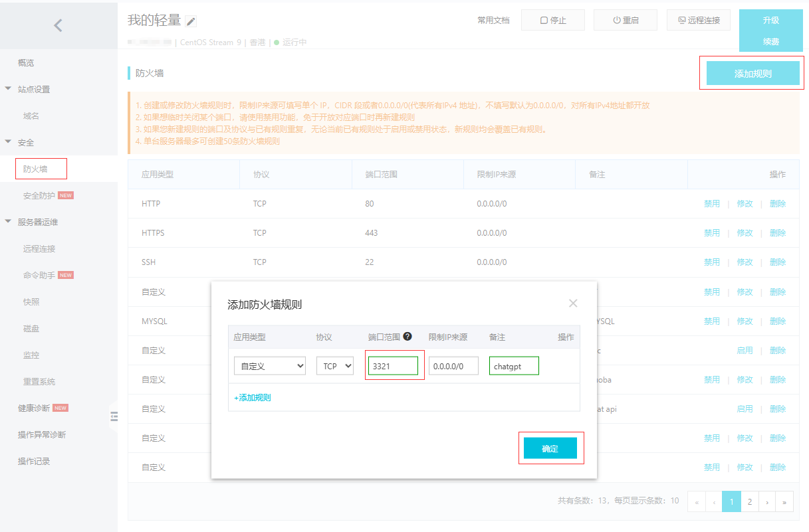The image size is (809, 532).
Task: Click the help icon next to 端口范围
Action: pyautogui.click(x=407, y=337)
